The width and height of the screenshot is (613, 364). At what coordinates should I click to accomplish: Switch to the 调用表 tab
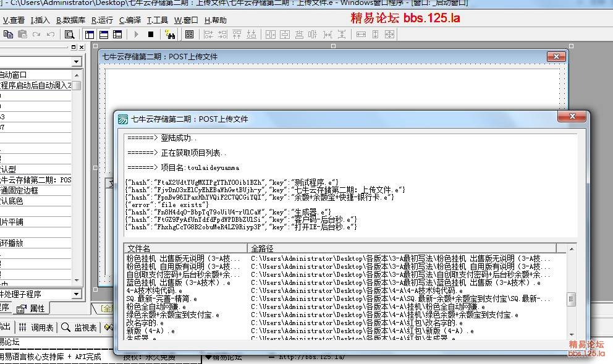(x=36, y=328)
